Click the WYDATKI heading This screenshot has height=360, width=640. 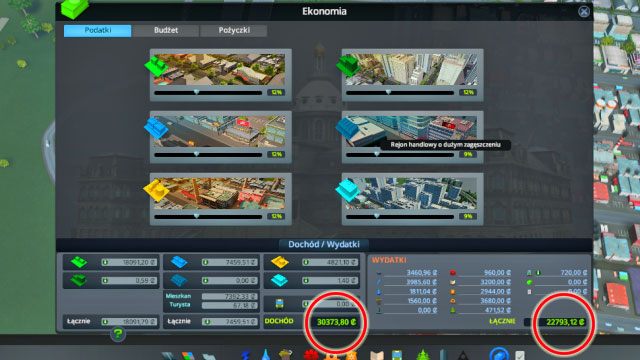coord(389,260)
